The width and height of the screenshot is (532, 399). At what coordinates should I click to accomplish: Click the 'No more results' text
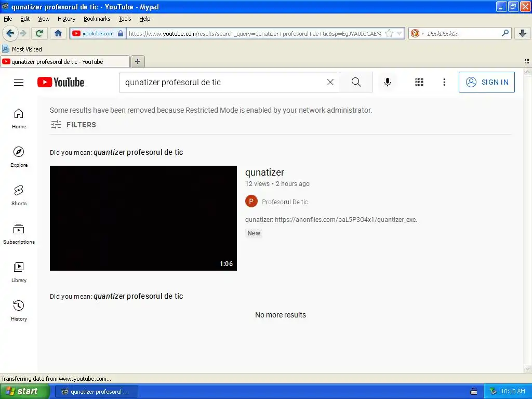coord(280,315)
